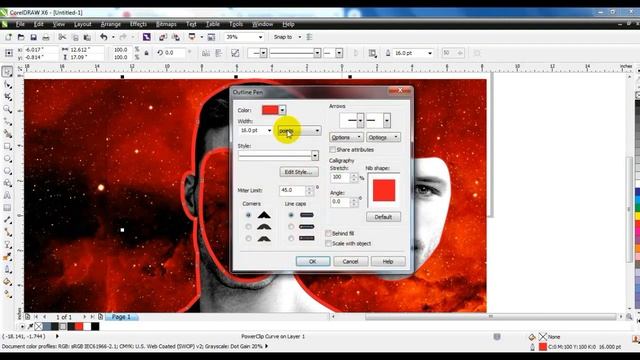Click New document icon

(8, 37)
